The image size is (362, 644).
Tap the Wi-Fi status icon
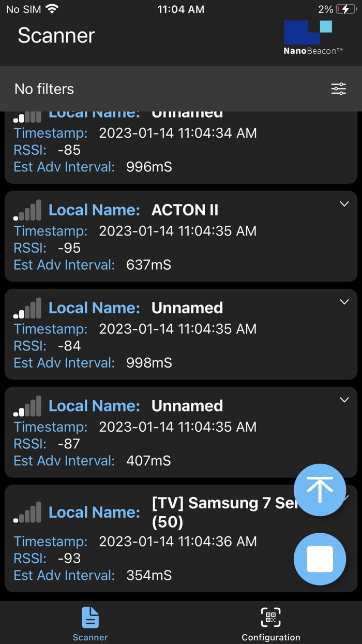[52, 9]
